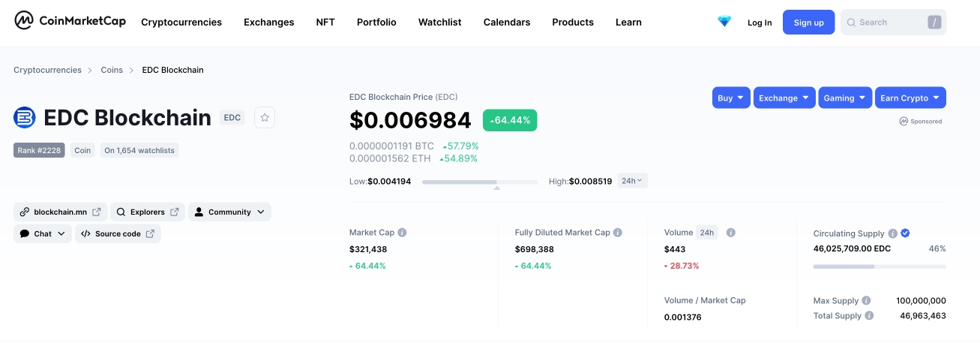Click the Market Cap info icon

402,233
